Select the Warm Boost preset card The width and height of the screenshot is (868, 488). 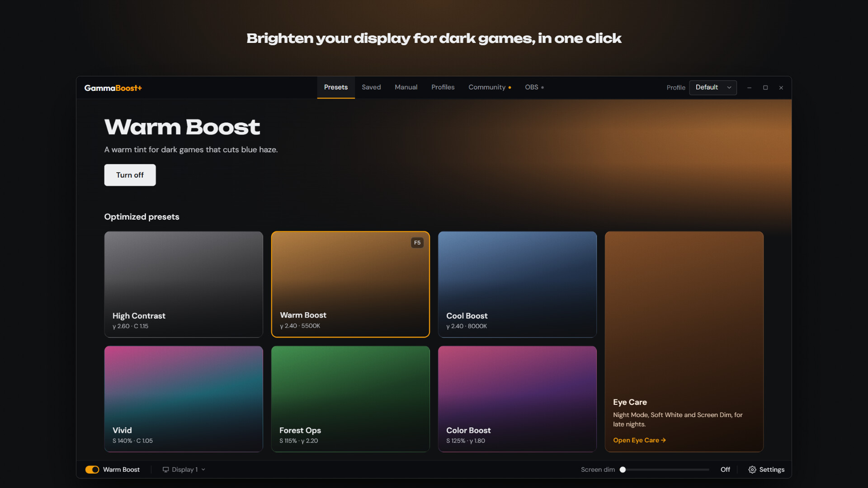click(x=350, y=284)
